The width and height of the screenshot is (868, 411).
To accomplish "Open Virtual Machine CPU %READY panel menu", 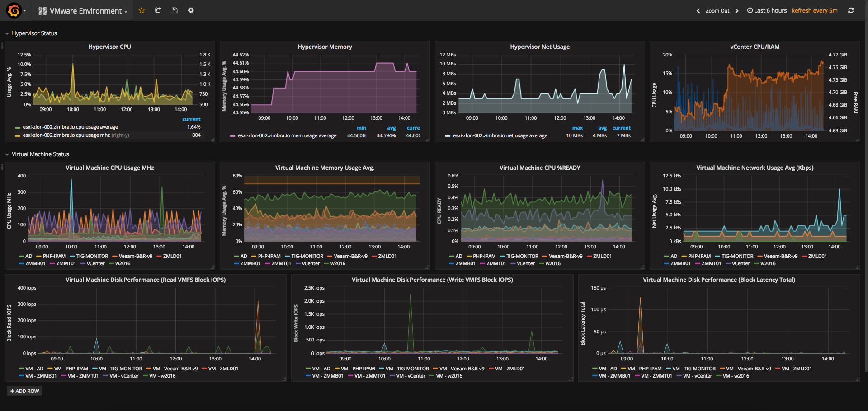I will click(540, 168).
